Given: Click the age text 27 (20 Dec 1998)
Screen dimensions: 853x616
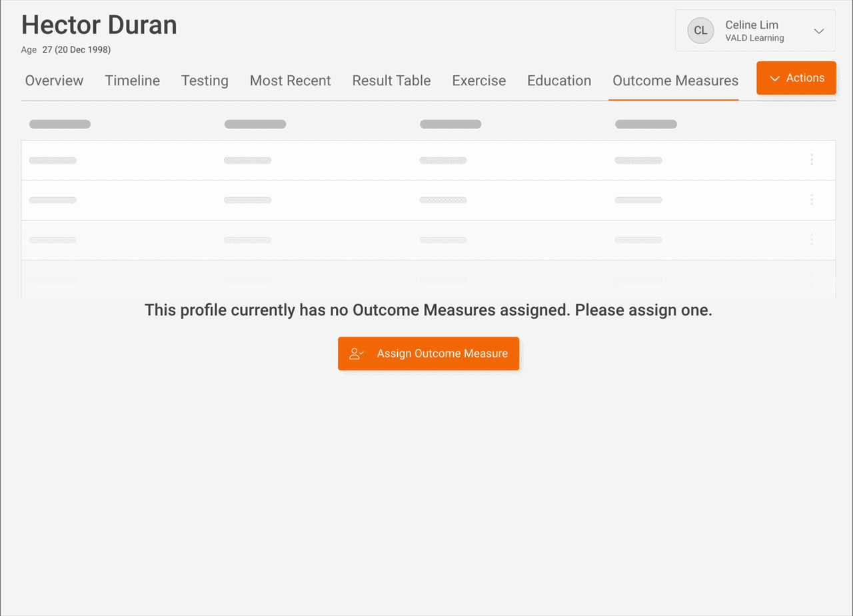Looking at the screenshot, I should click(77, 50).
